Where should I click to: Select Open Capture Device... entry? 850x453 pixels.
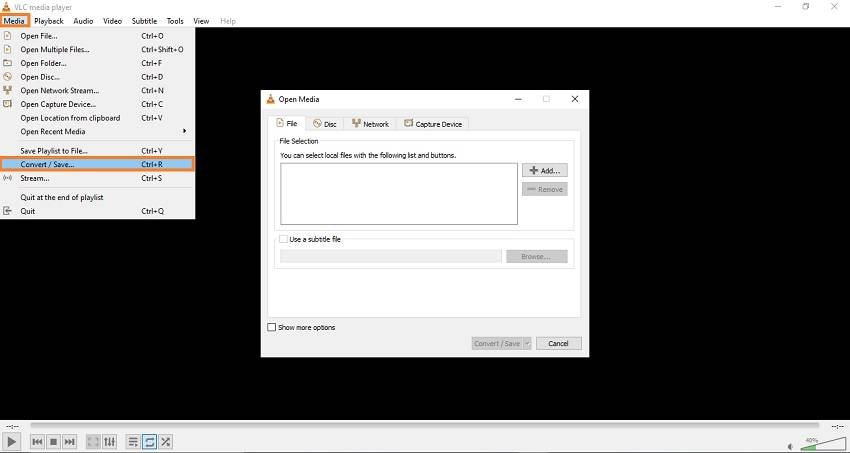click(97, 104)
